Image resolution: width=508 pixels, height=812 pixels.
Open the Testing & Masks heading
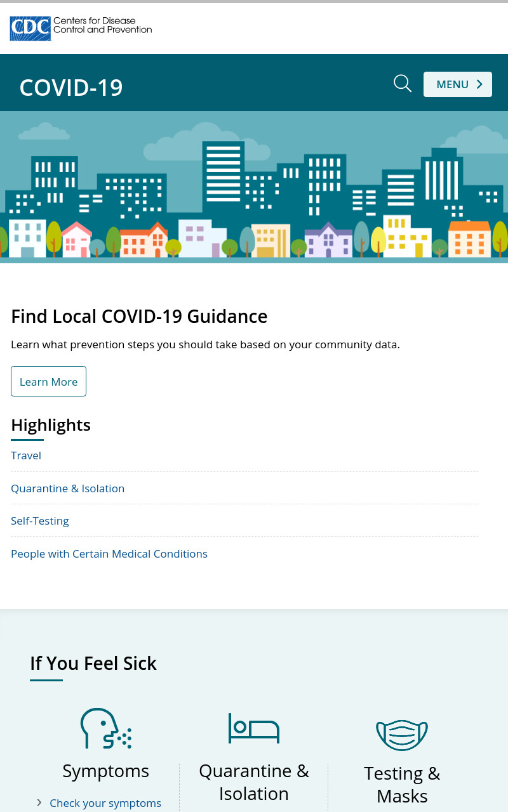(x=402, y=785)
